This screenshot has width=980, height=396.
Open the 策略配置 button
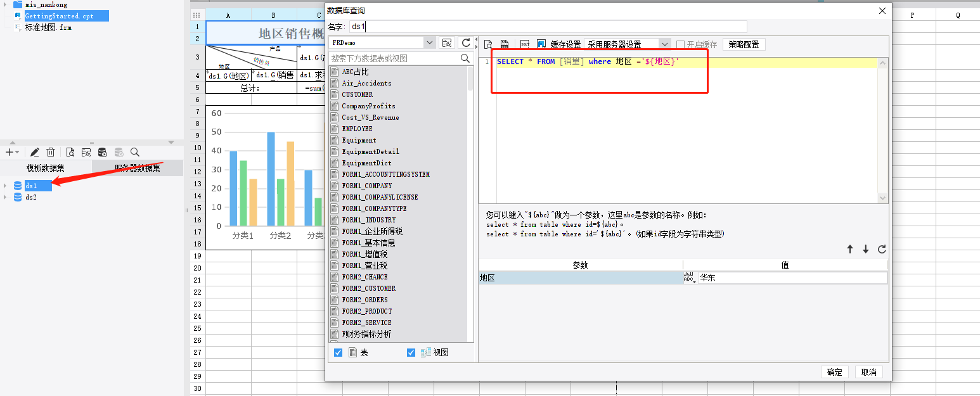pyautogui.click(x=744, y=44)
